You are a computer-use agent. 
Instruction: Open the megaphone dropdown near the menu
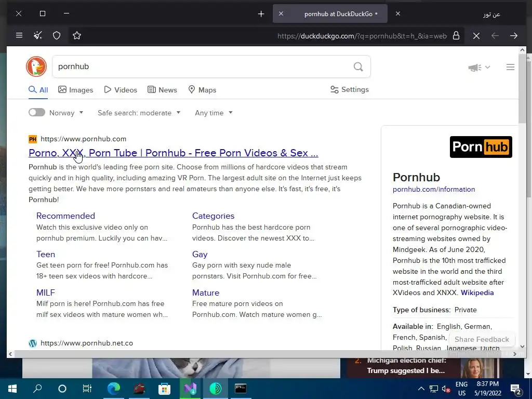coord(479,67)
